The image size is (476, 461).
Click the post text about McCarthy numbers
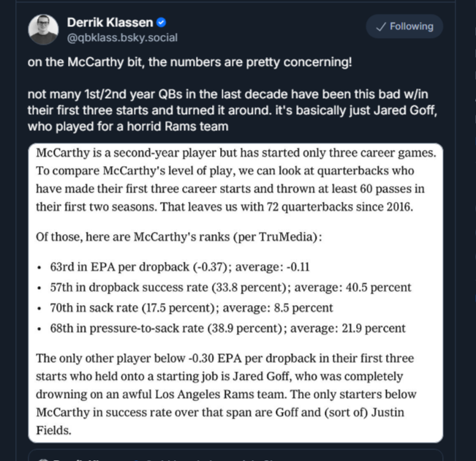pos(189,62)
